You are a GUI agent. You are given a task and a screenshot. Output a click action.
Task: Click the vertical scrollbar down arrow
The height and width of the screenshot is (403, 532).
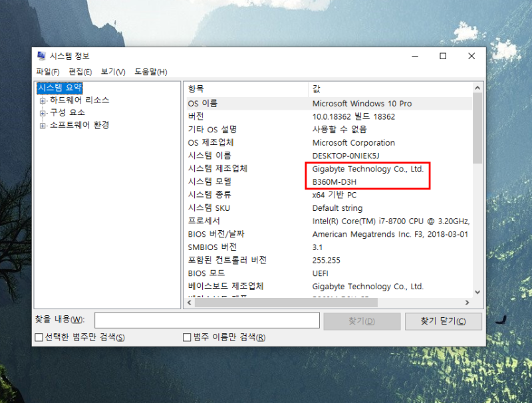coord(477,293)
